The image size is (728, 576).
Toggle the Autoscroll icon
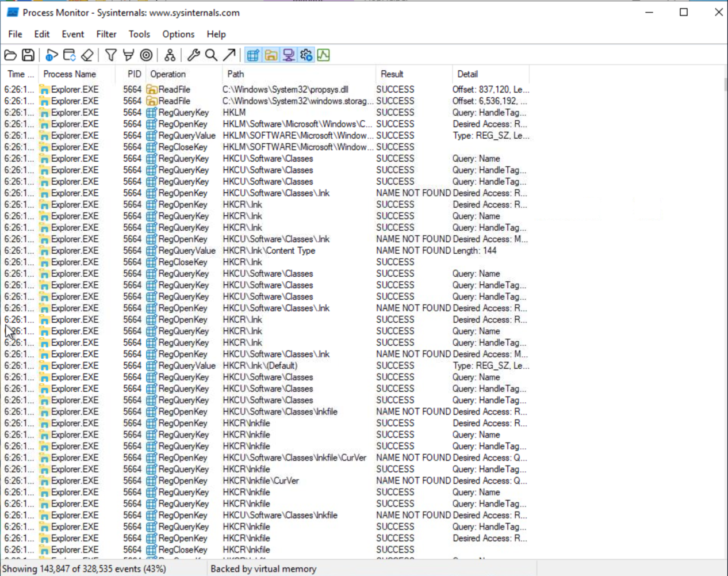pos(70,55)
